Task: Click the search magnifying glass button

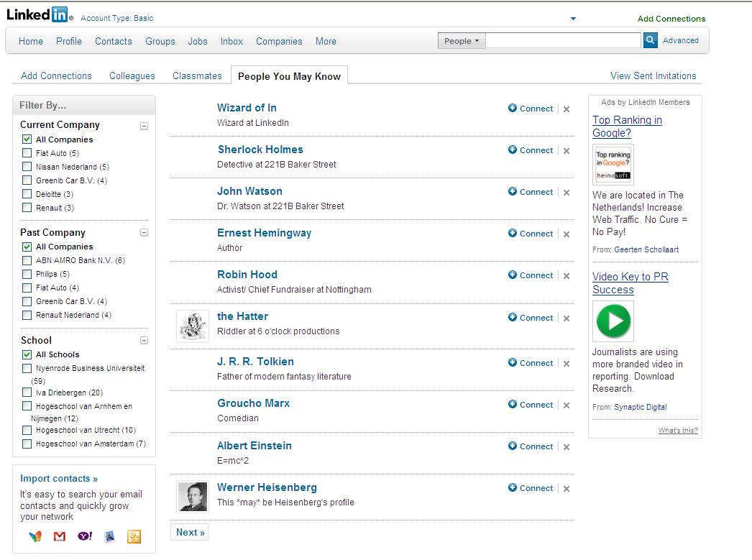Action: pyautogui.click(x=650, y=41)
